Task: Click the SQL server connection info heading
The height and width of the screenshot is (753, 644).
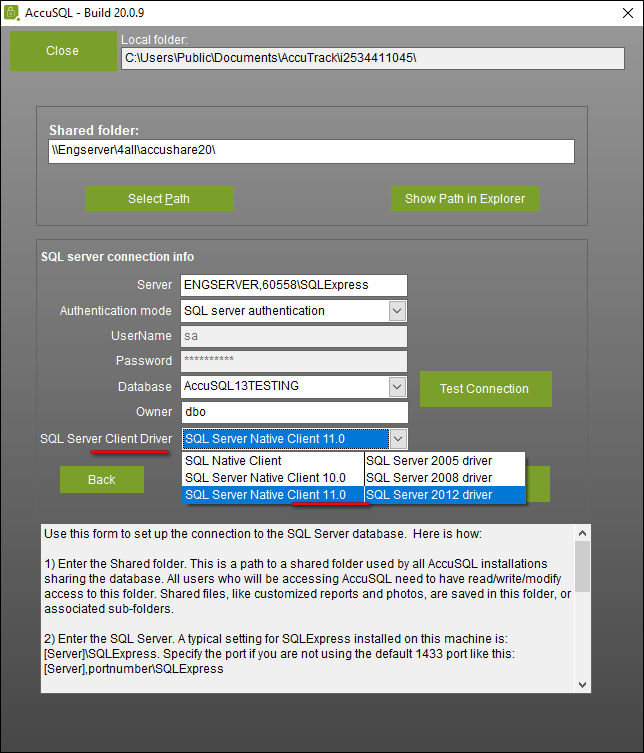Action: (x=117, y=257)
